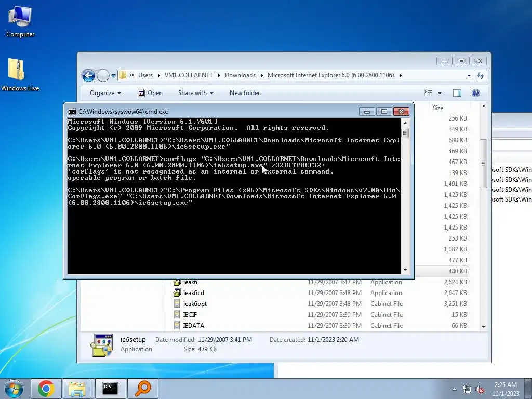Viewport: 532px width, 399px height.
Task: Click the Explorer file list scroll up arrow
Action: click(x=484, y=106)
